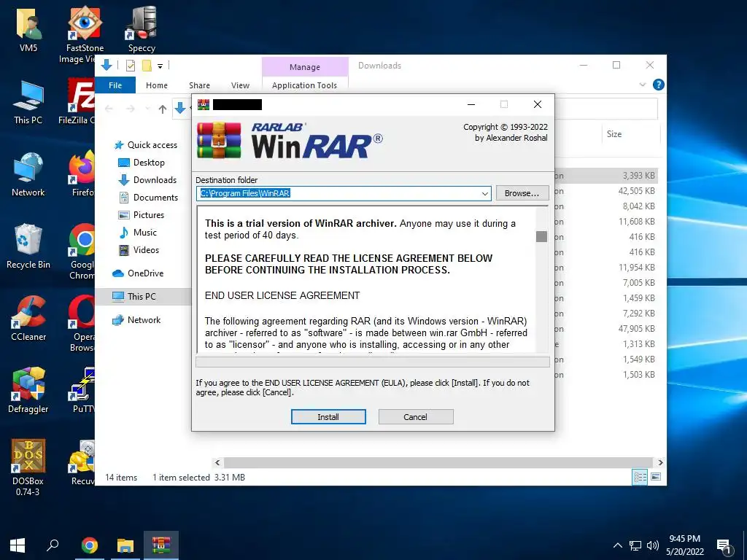Select This PC in navigation pane
747x560 pixels.
click(143, 297)
